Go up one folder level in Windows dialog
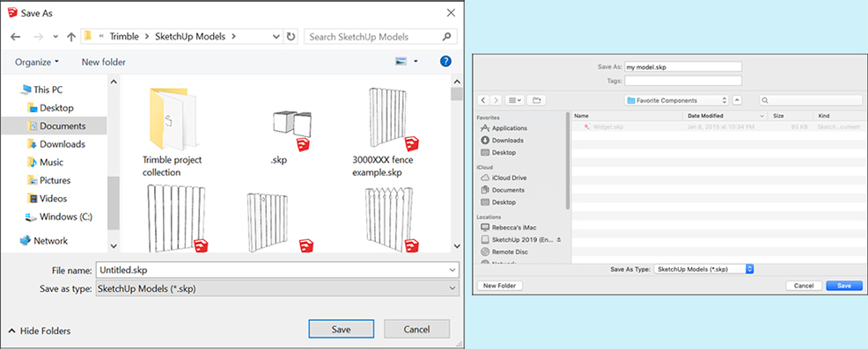The width and height of the screenshot is (868, 349). pyautogui.click(x=70, y=37)
